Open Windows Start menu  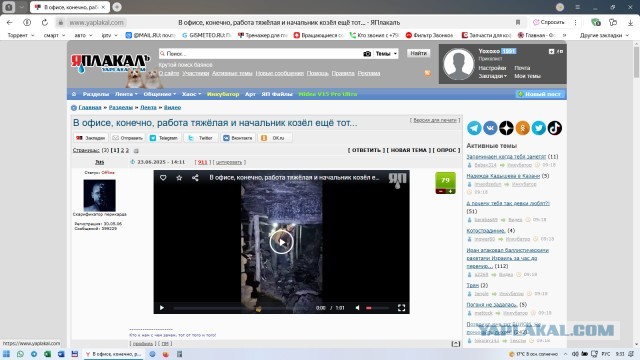tap(6, 354)
